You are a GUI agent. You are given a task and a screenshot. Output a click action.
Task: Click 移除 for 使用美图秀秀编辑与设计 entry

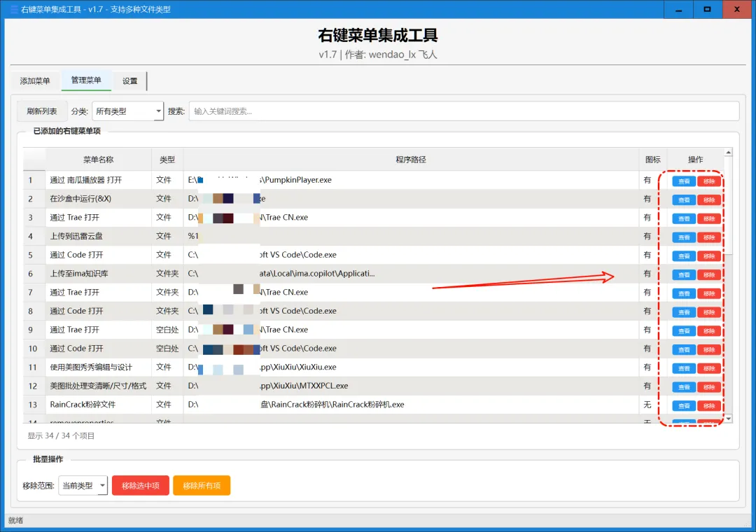pos(709,367)
